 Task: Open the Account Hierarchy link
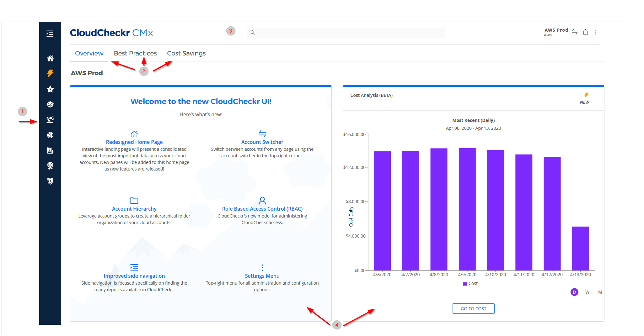point(134,209)
